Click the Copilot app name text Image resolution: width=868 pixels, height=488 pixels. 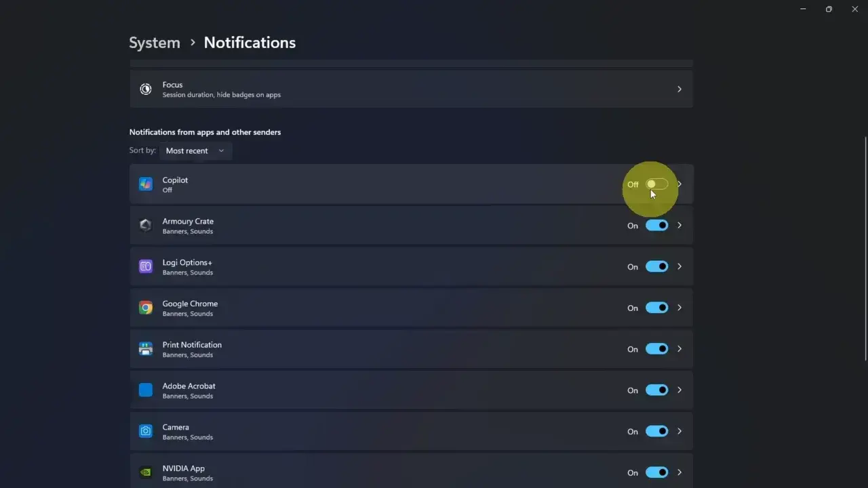(175, 180)
